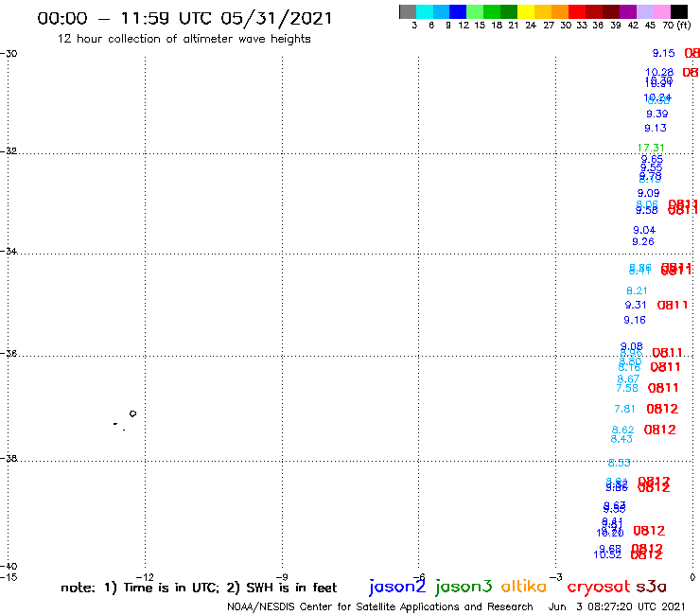Screen dimensions: 700x615
Task: Select the pink legend color swatch
Action: [x=662, y=11]
